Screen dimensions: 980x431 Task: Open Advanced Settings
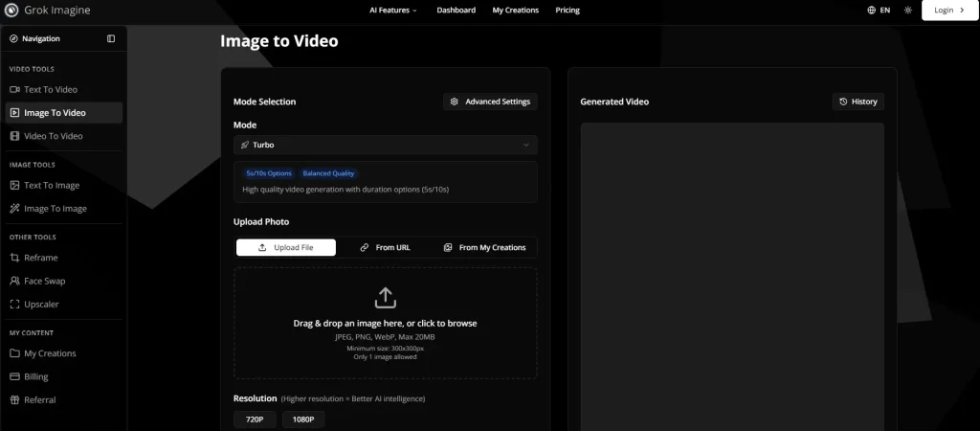click(491, 102)
